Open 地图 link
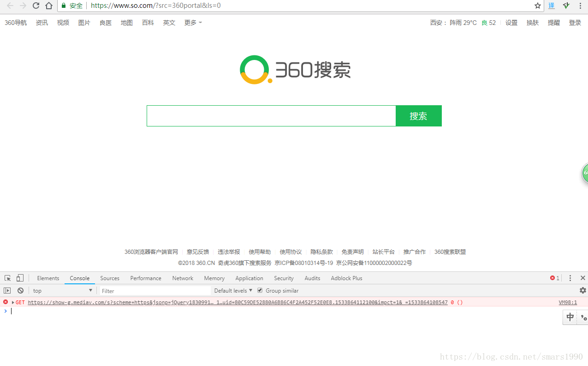This screenshot has width=588, height=366. (x=127, y=23)
